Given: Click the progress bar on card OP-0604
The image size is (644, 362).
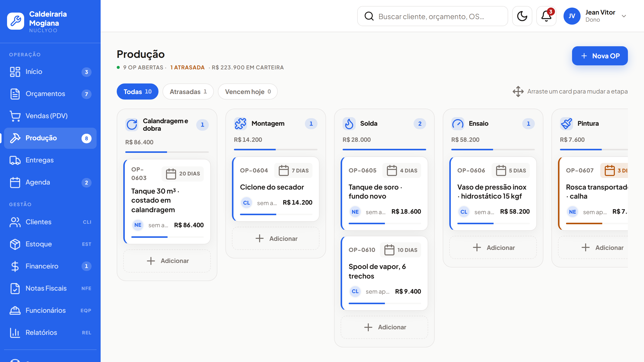Looking at the screenshot, I should (276, 214).
